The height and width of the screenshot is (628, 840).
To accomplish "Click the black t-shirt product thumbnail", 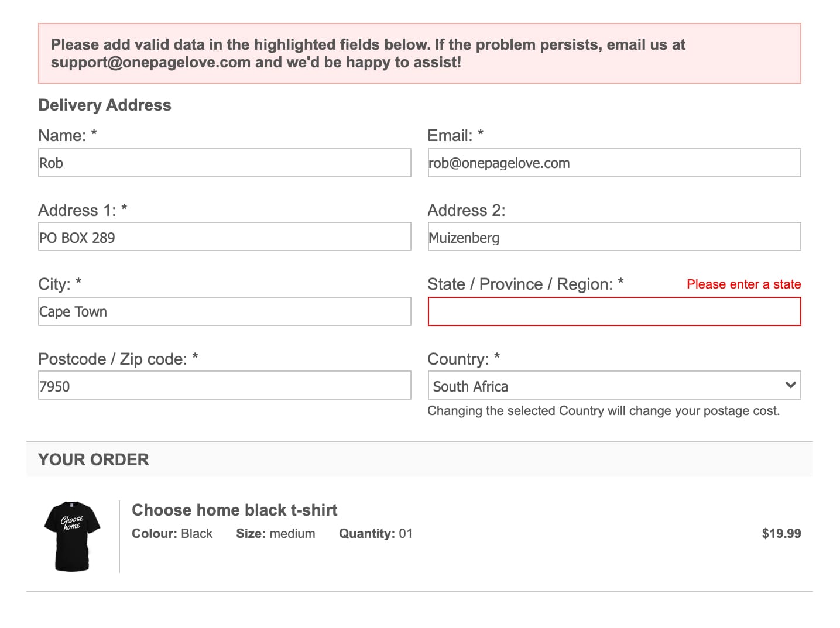I will tap(72, 536).
